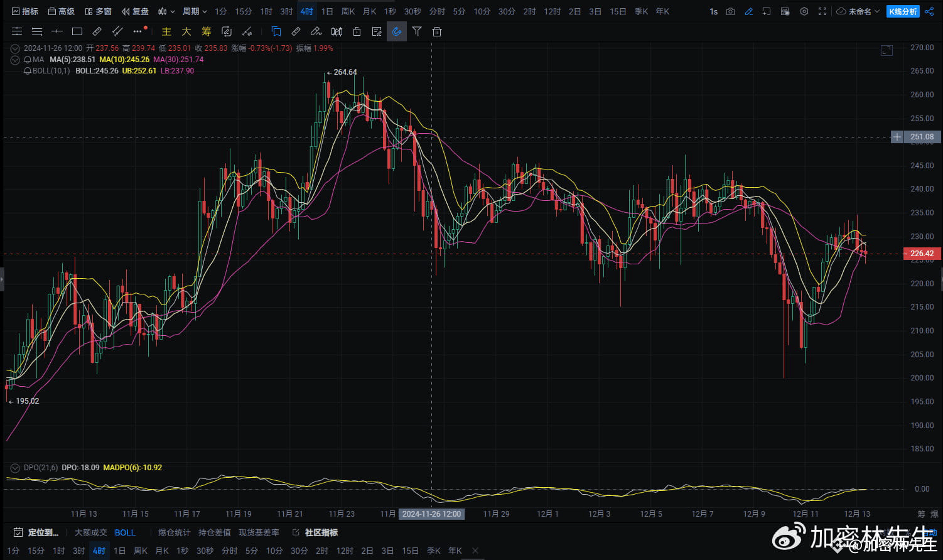Choose the top 月K timeframe
Viewport: 943px width, 560px height.
[x=369, y=11]
